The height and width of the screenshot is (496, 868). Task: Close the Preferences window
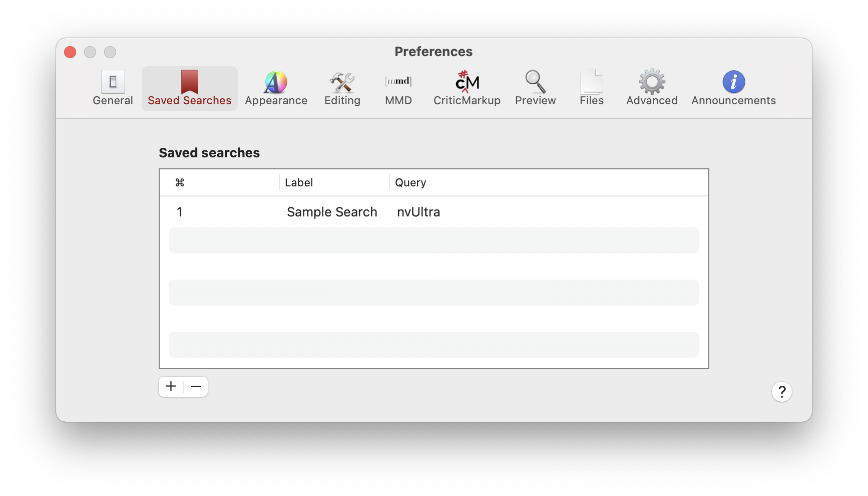point(70,52)
